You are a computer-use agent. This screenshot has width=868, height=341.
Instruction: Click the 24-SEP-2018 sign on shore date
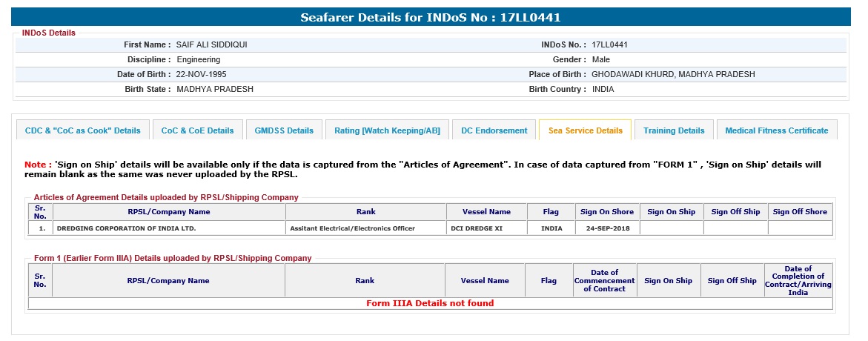pos(607,228)
